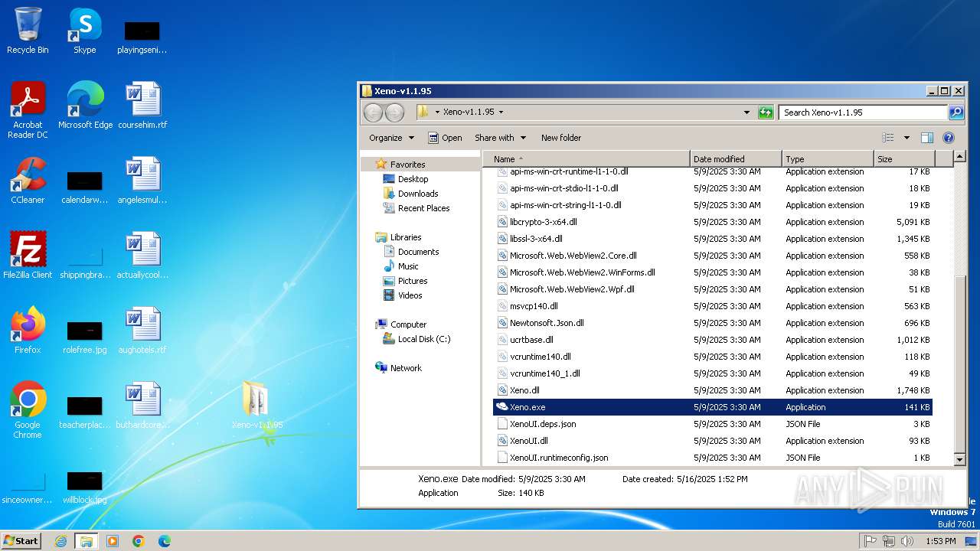
Task: Open Videos library in navigation pane
Action: [x=410, y=295]
